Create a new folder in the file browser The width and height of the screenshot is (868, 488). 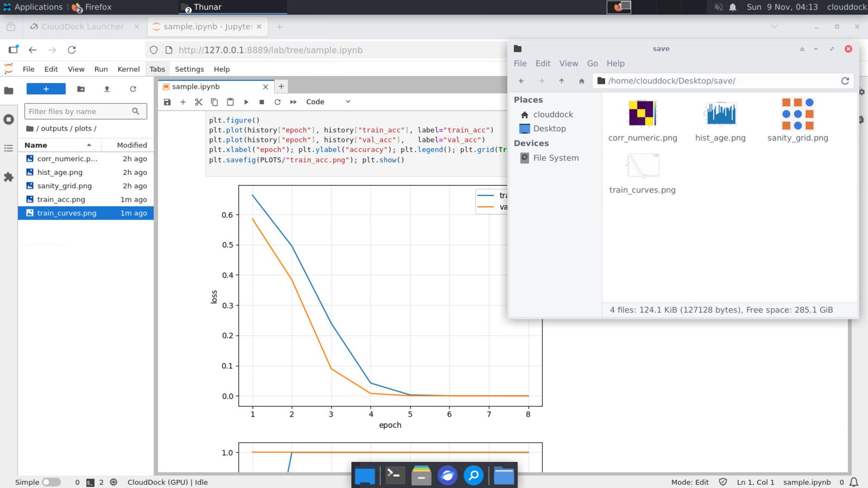coord(81,89)
